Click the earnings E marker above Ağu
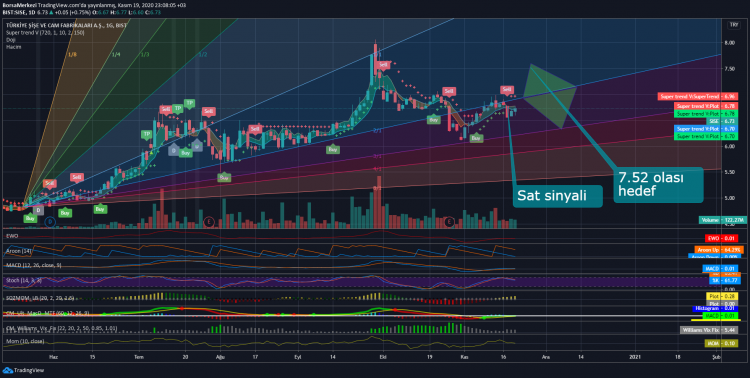 pyautogui.click(x=208, y=222)
